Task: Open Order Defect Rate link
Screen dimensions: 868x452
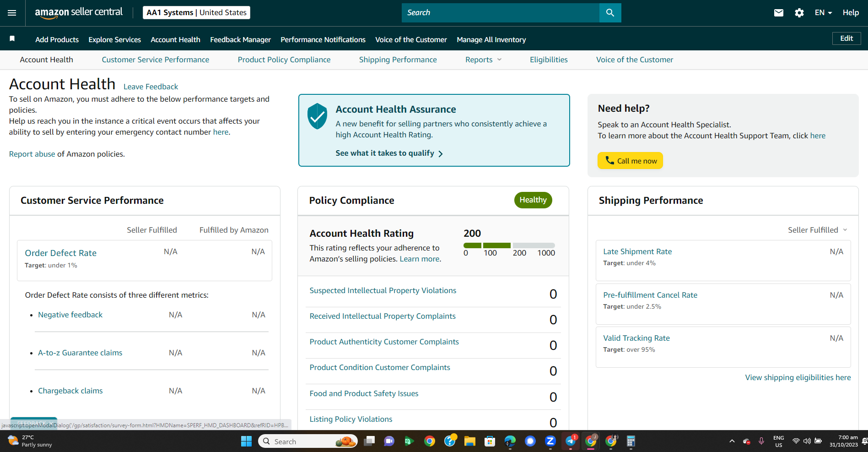Action: (x=60, y=253)
